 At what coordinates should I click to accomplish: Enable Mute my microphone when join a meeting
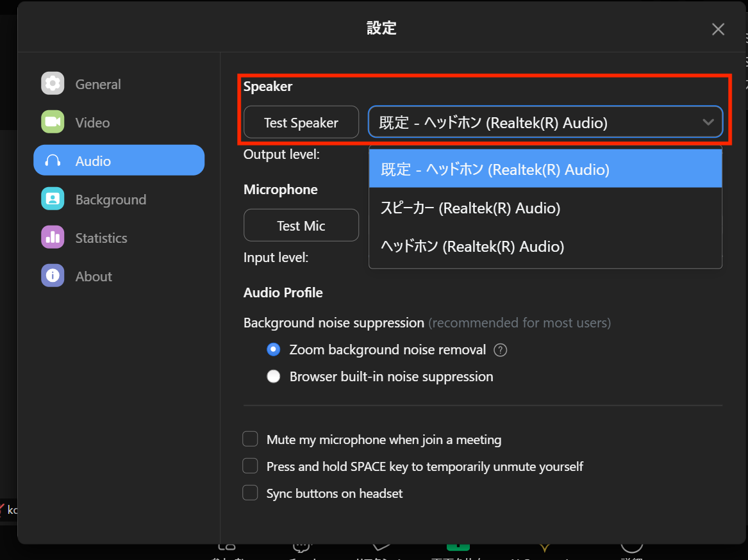(250, 440)
